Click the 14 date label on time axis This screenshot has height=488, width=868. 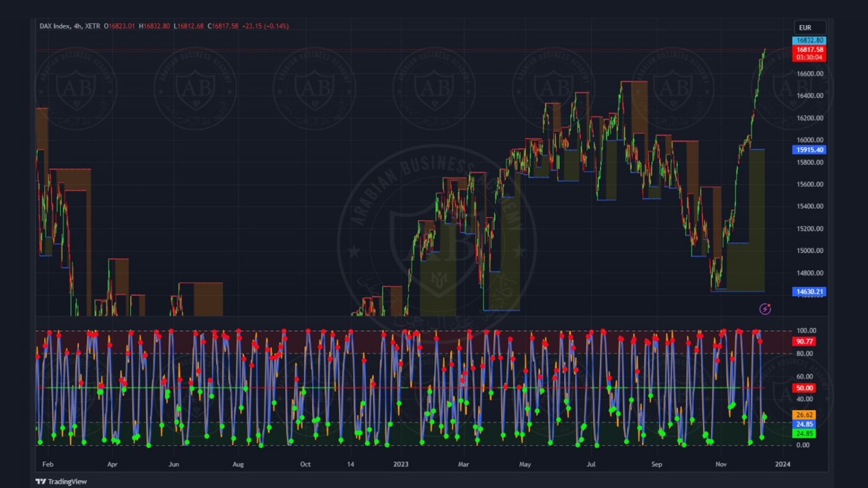point(351,464)
